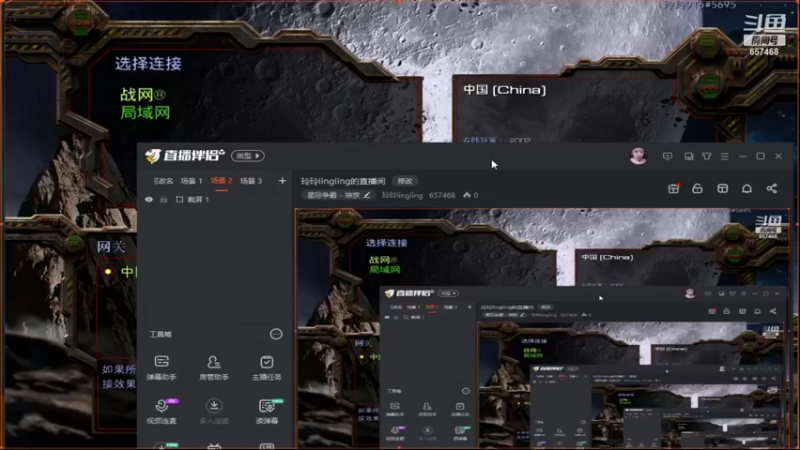The width and height of the screenshot is (800, 450).
Task: Toggle visibility eye for 截屏 1 source
Action: coord(149,199)
